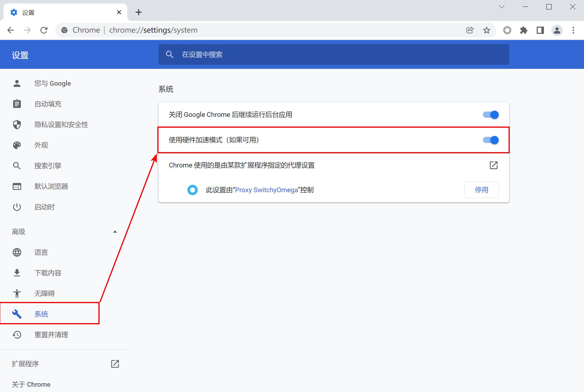Bookmark this page with the star icon
The height and width of the screenshot is (392, 584).
pyautogui.click(x=486, y=30)
